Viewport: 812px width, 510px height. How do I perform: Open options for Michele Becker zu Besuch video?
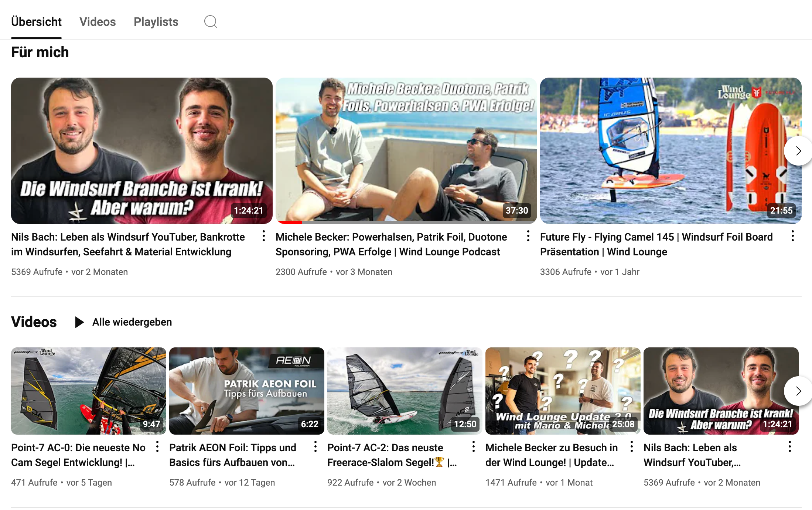point(632,447)
